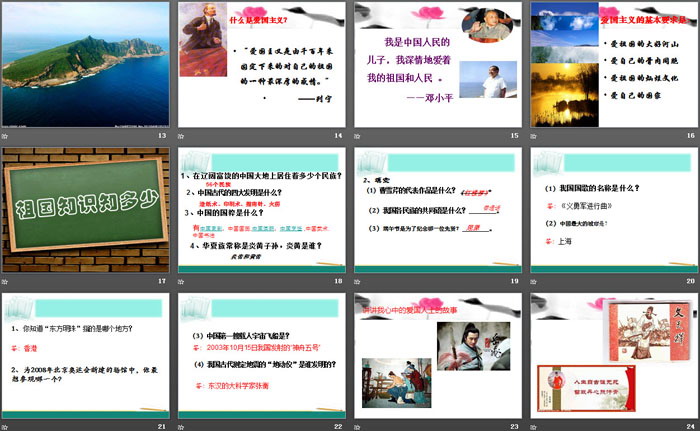Click the animation star icon under slide 14
Viewport: 700px width, 431px height.
point(183,137)
